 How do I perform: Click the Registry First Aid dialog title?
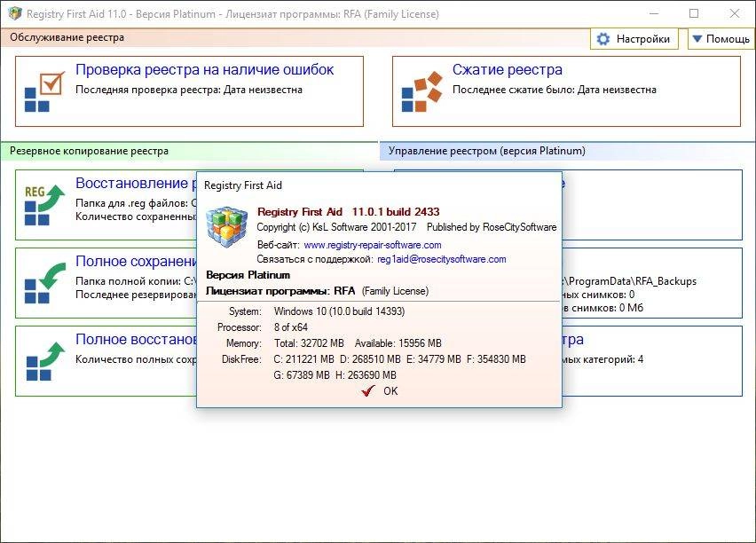(x=243, y=185)
